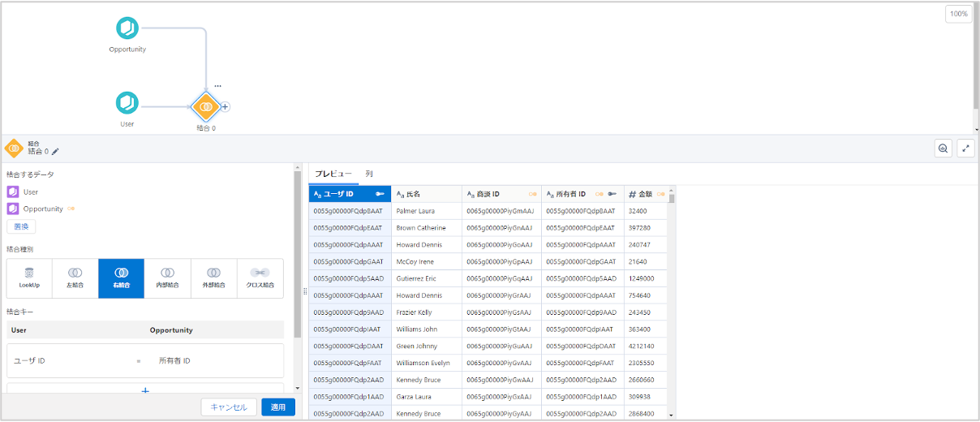This screenshot has height=422, width=980.
Task: Select the User node on the canvas
Action: point(127,102)
